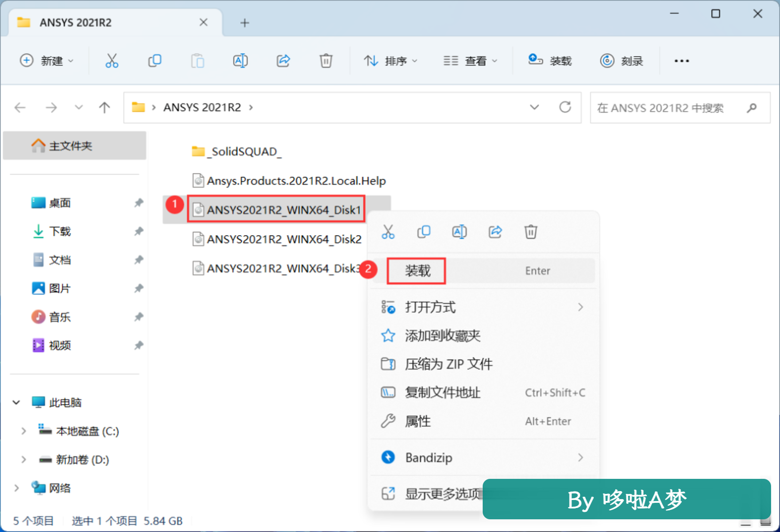Click the Paste icon in the toolbar
The height and width of the screenshot is (532, 780).
click(198, 61)
